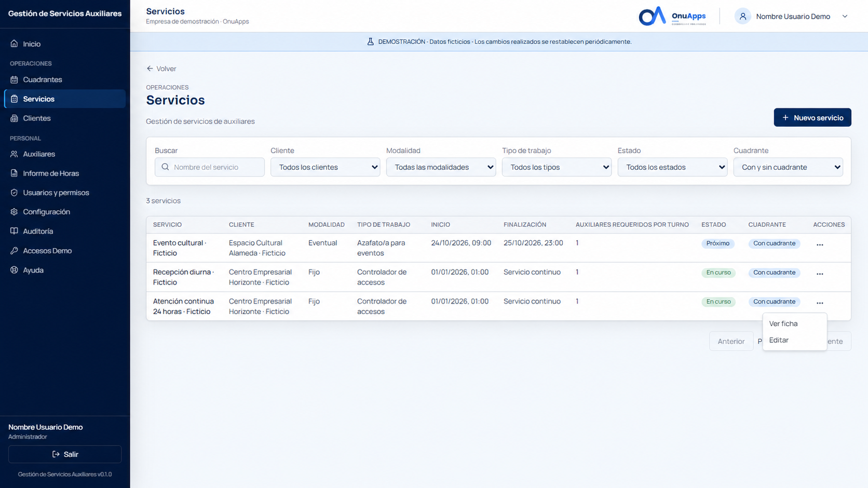Click Con cuadrante badge in Recepción diurna row

[774, 273]
